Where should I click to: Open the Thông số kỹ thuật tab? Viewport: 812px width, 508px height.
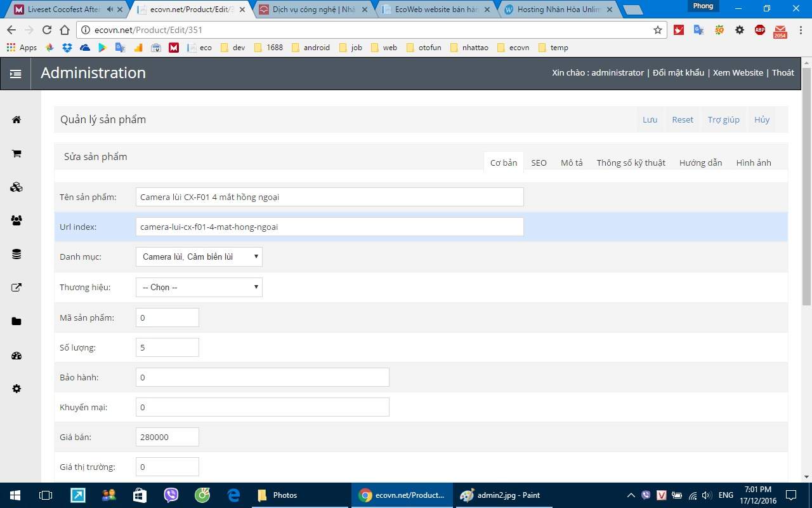click(x=631, y=163)
